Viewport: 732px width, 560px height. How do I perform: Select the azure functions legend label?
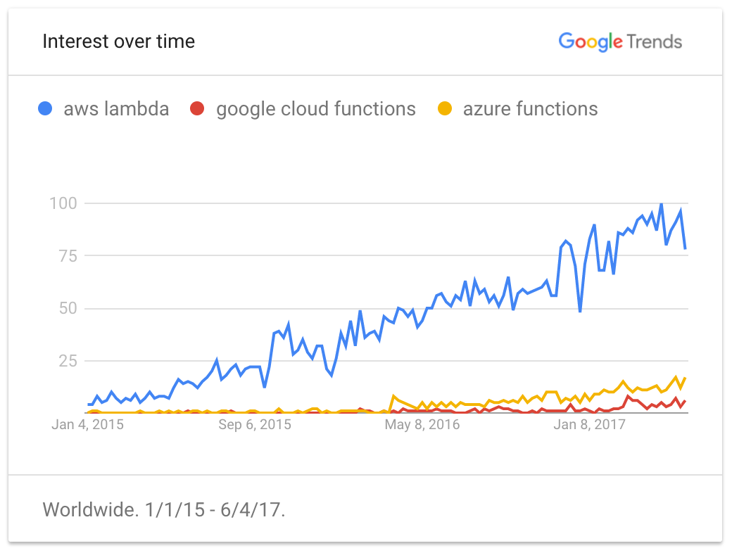[530, 110]
